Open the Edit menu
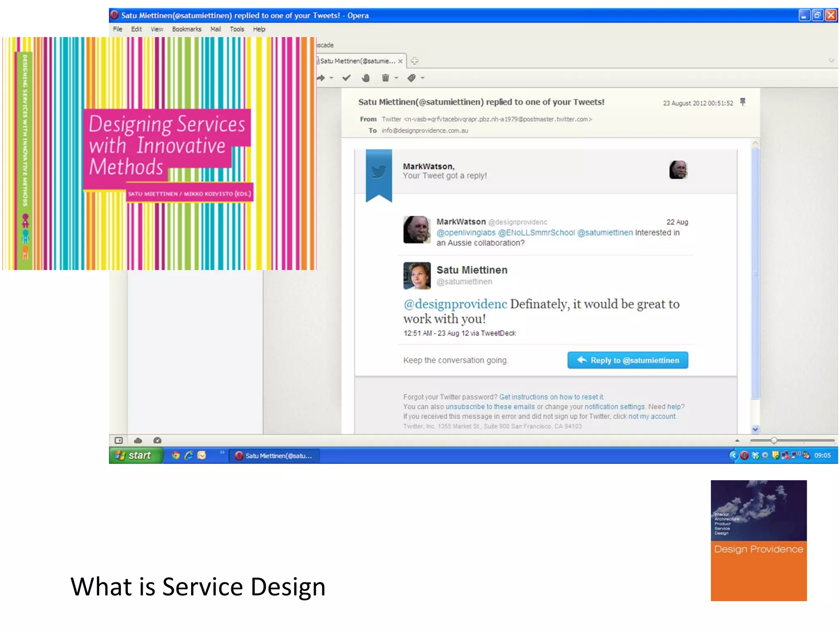 coord(136,29)
